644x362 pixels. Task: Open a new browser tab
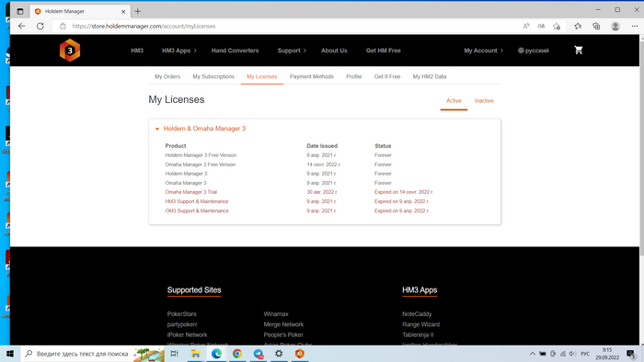coord(138,11)
